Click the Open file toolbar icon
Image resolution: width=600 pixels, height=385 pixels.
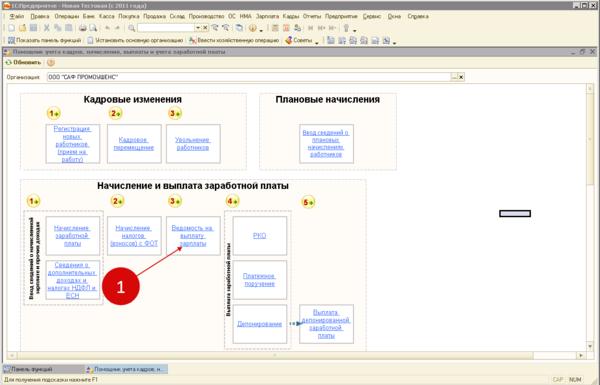pyautogui.click(x=23, y=28)
